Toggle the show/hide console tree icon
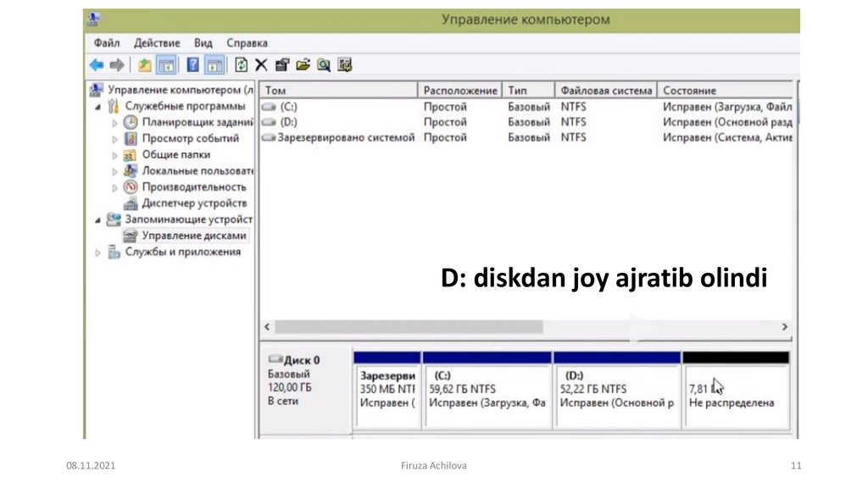This screenshot has width=868, height=488. coord(166,65)
